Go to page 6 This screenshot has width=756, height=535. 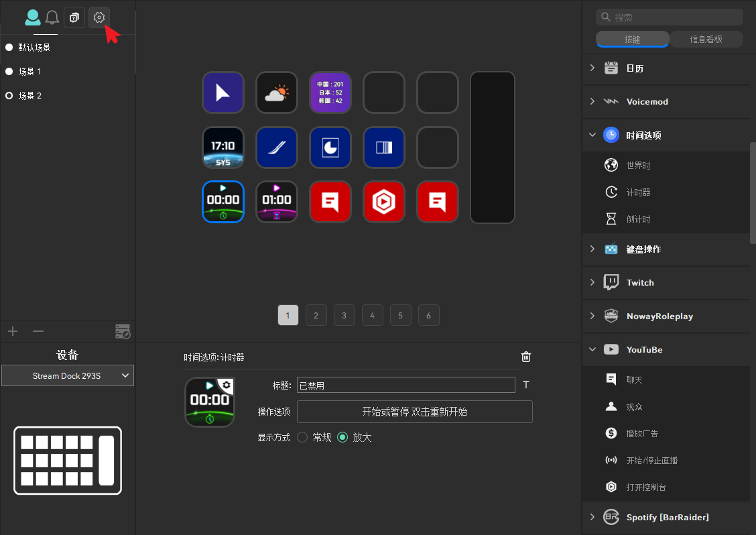pyautogui.click(x=429, y=315)
